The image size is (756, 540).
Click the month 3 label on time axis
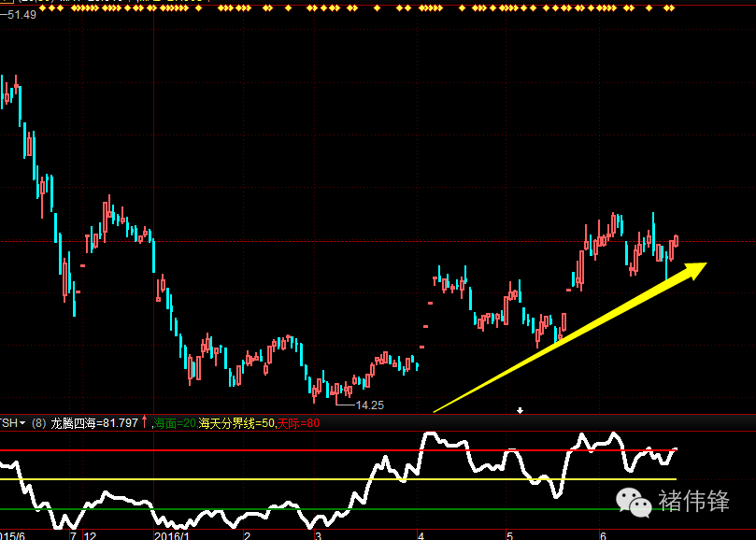tap(318, 535)
